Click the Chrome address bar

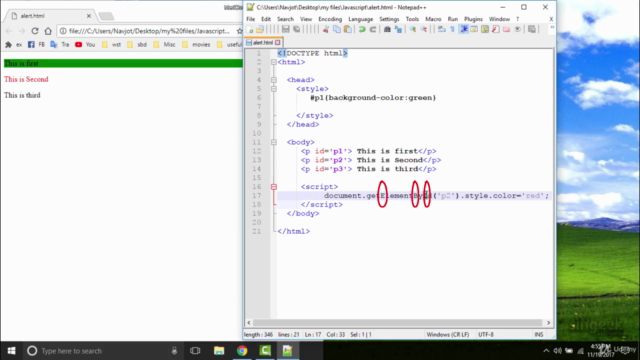click(149, 31)
